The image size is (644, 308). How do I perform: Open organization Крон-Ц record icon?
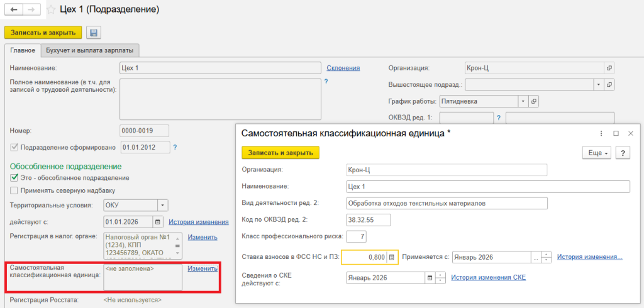[609, 68]
